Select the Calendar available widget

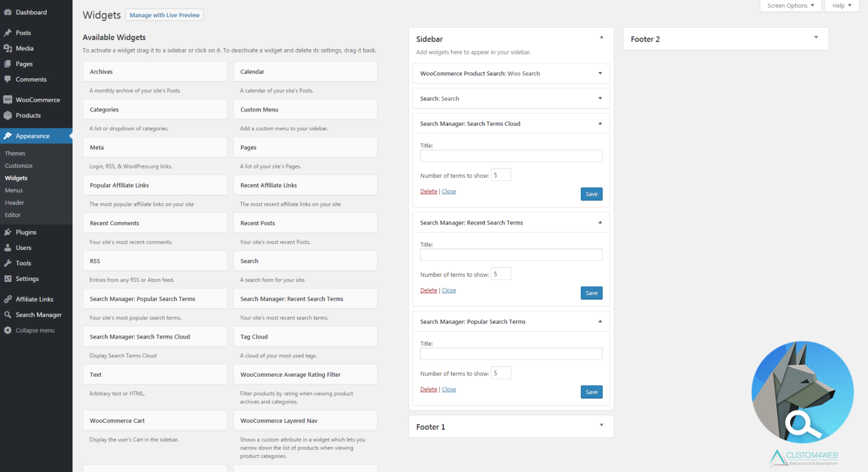coord(305,71)
